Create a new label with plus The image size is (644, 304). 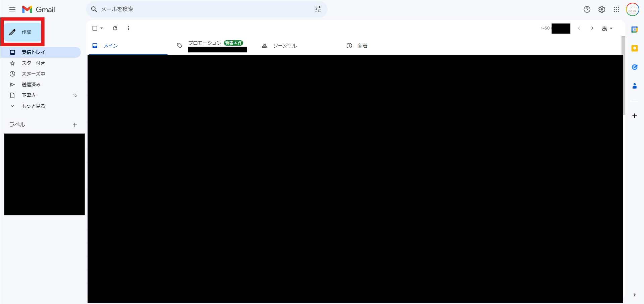click(75, 125)
